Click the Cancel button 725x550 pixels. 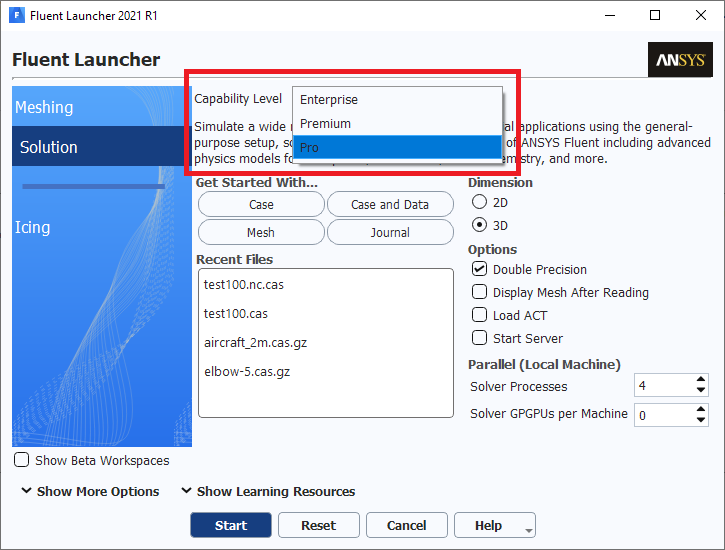click(406, 525)
